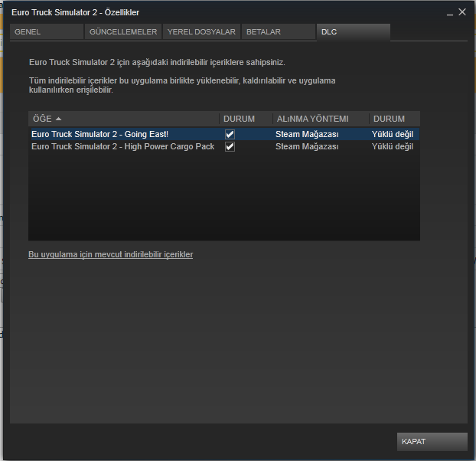Screen dimensions: 476x461
Task: Select the High Power Cargo Pack row
Action: (x=225, y=147)
